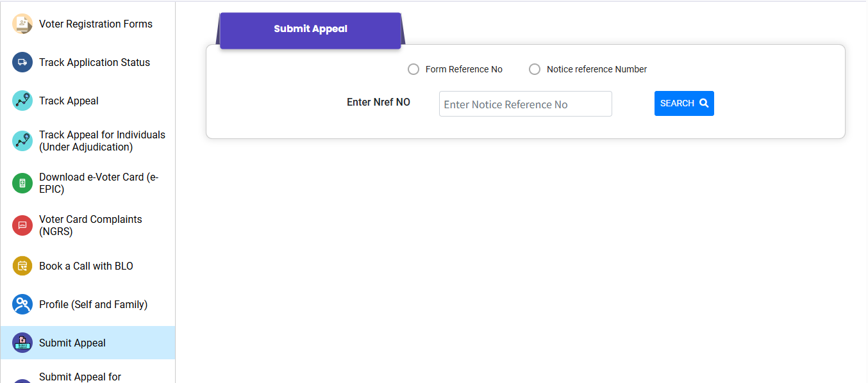Open the Book a Call with BLO link
868x383 pixels.
coord(86,266)
